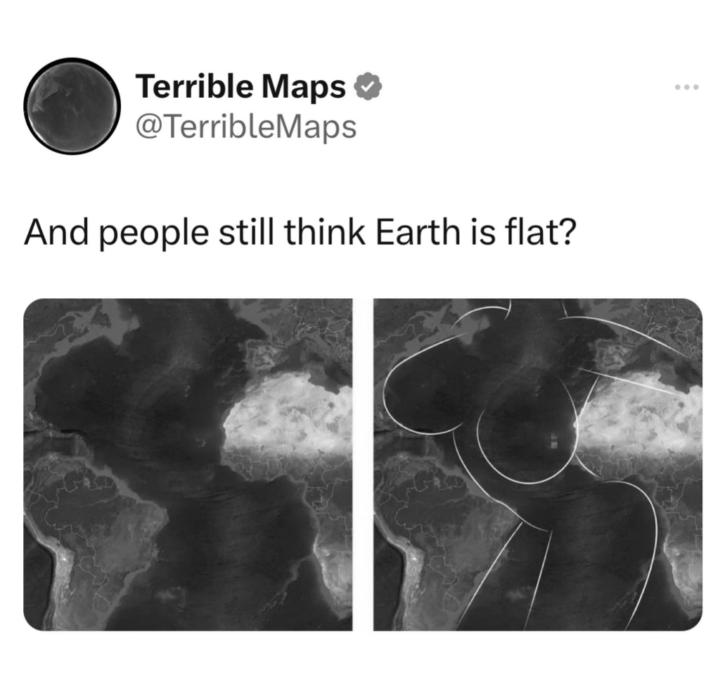Click the word "Earth" in the tweet
Image resolution: width=720 pixels, height=687 pixels.
tap(417, 232)
